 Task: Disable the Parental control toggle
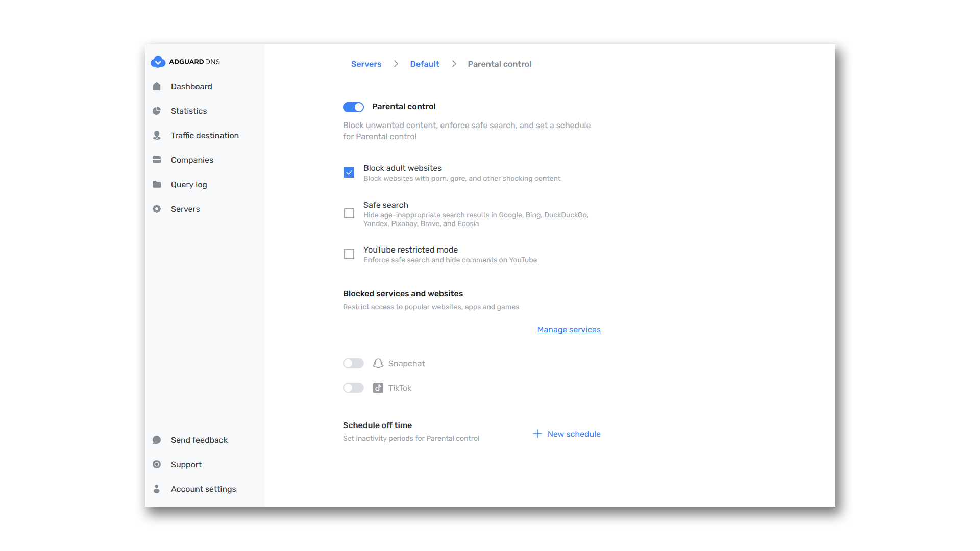click(353, 107)
